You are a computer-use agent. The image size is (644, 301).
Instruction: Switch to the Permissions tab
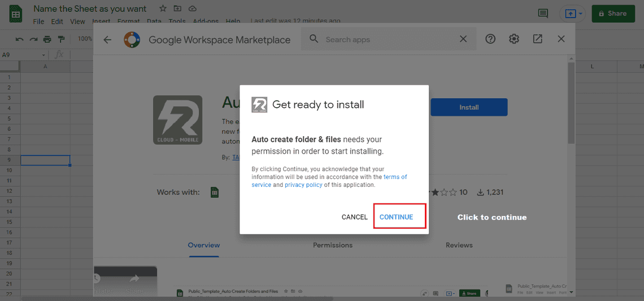click(x=333, y=245)
